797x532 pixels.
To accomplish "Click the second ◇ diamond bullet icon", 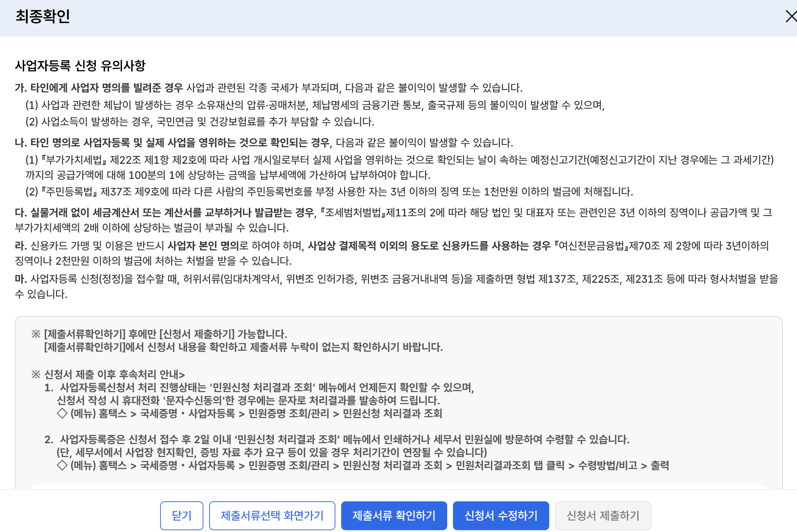I will tap(62, 465).
